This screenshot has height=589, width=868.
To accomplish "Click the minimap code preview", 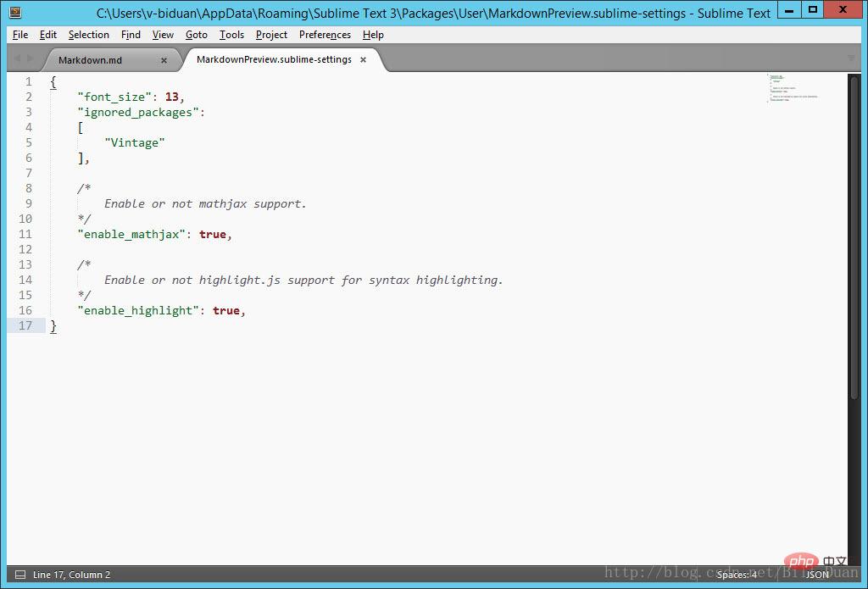I will tap(793, 89).
